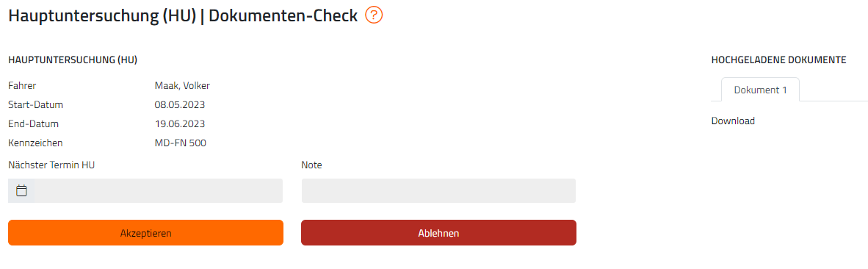Reject the document with Ablehnen
Viewport: 868px width, 269px height.
[x=438, y=233]
